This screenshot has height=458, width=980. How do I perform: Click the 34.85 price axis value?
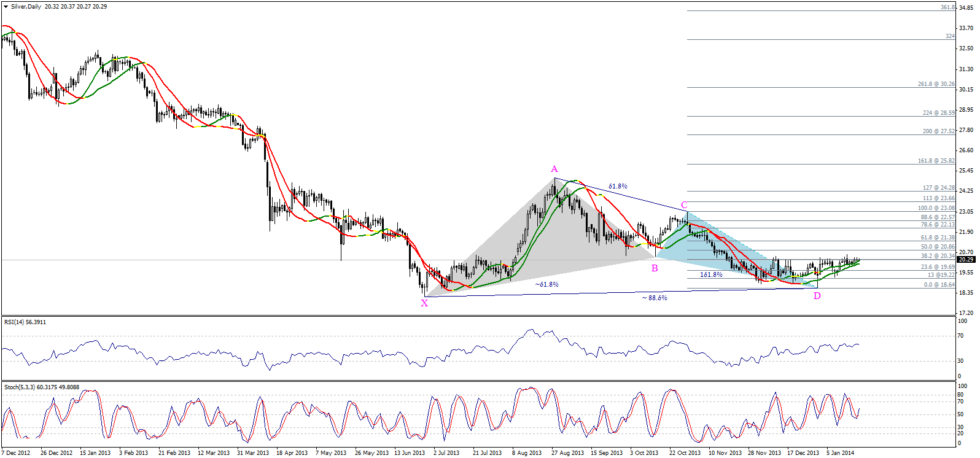click(x=966, y=8)
